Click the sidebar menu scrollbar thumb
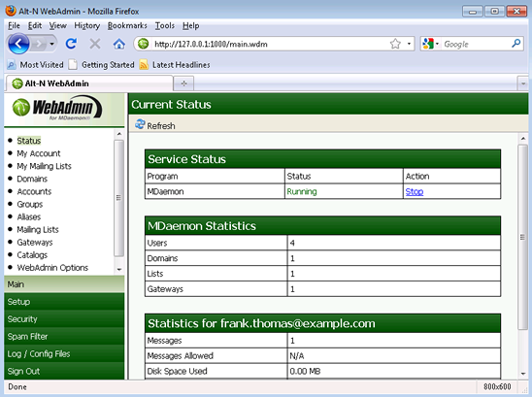 118,198
